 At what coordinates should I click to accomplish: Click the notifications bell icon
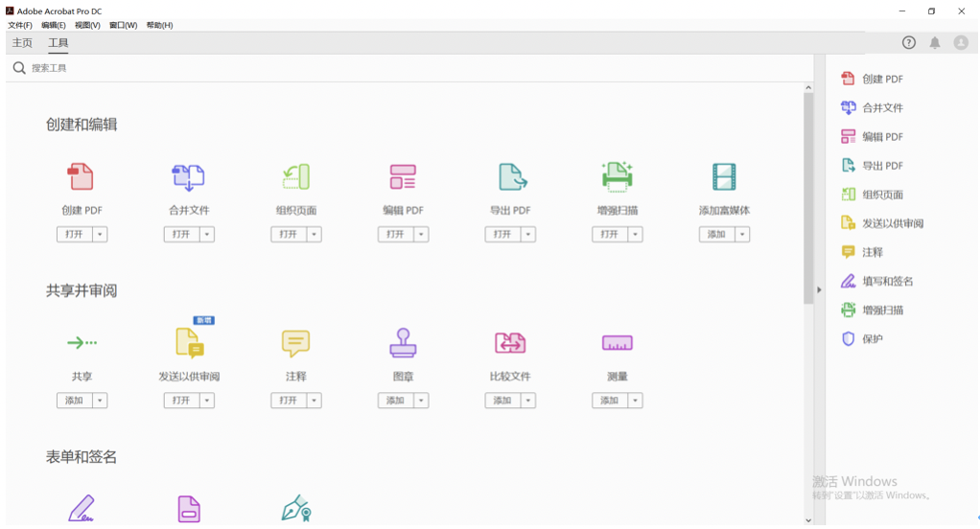pyautogui.click(x=934, y=42)
